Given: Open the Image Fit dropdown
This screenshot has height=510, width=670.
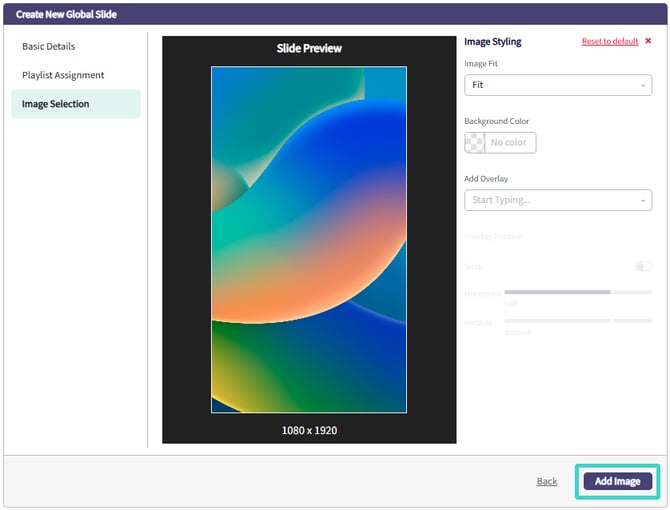Looking at the screenshot, I should tap(558, 86).
